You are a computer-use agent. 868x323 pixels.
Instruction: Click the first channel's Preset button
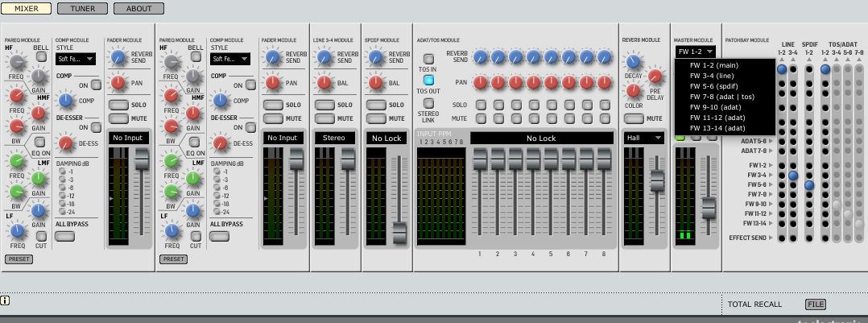(x=17, y=259)
